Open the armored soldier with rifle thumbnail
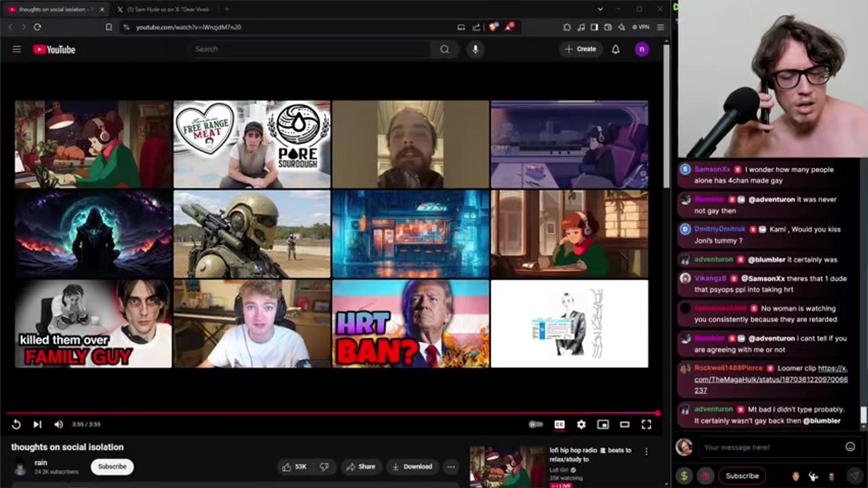Image resolution: width=868 pixels, height=488 pixels. point(252,234)
